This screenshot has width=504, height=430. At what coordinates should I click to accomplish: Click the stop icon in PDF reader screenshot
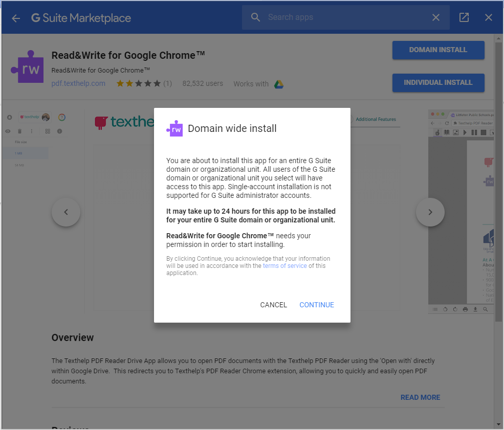click(x=484, y=132)
